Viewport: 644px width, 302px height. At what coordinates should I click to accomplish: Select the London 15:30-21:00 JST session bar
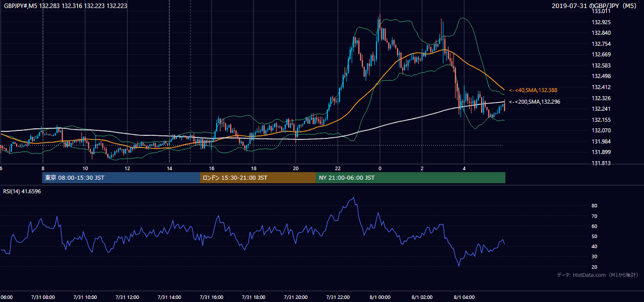tap(258, 178)
